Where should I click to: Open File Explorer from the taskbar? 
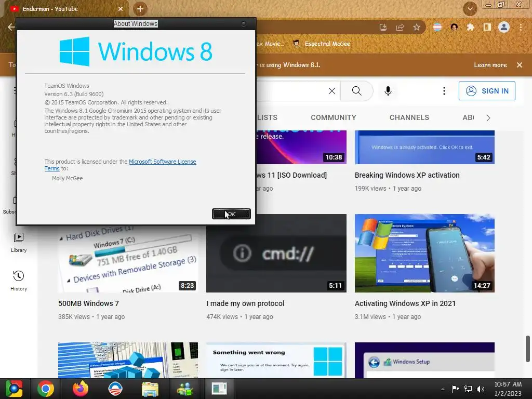coord(150,389)
